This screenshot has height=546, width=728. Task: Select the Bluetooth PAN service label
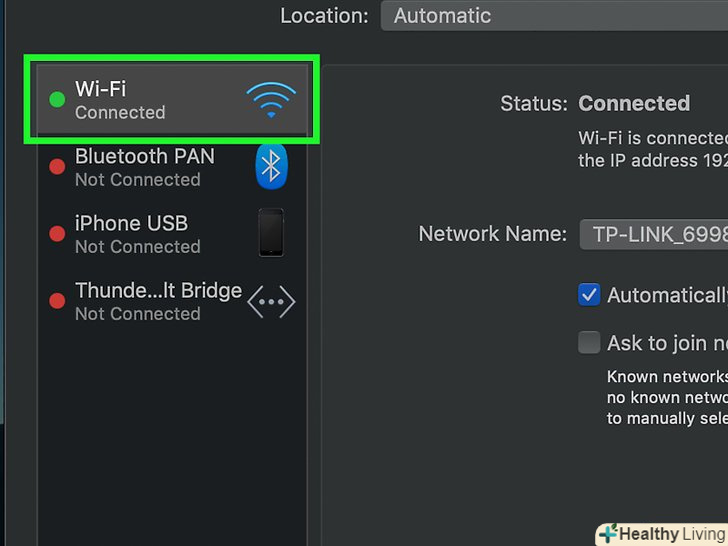pos(144,156)
